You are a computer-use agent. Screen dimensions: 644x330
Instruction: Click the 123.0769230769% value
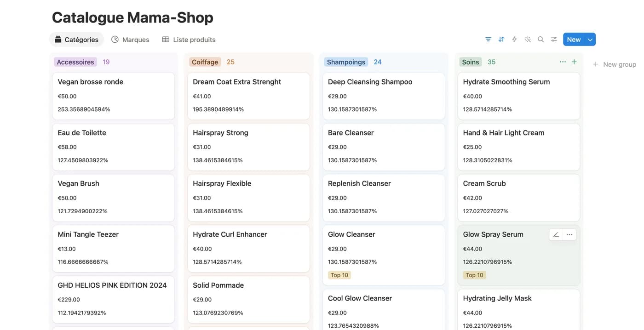click(218, 313)
